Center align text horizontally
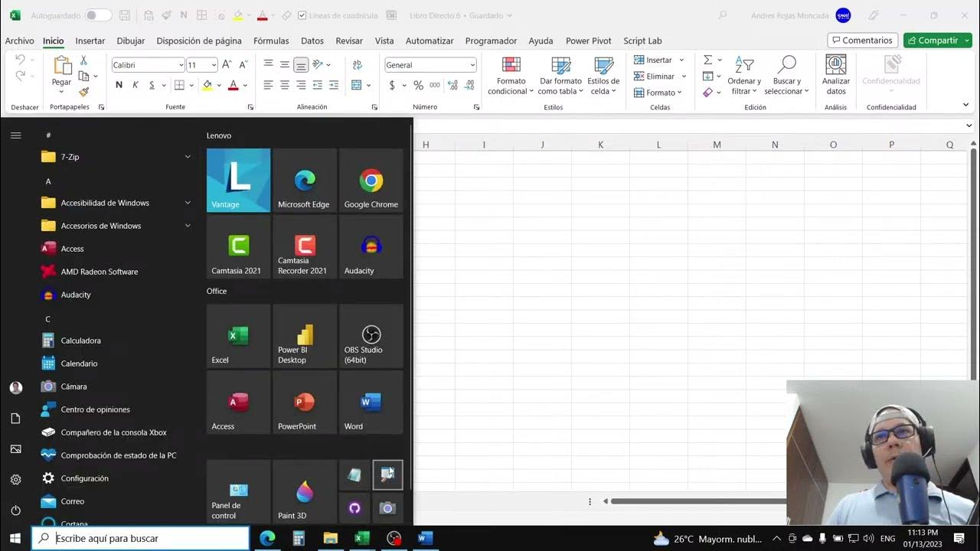 tap(285, 85)
